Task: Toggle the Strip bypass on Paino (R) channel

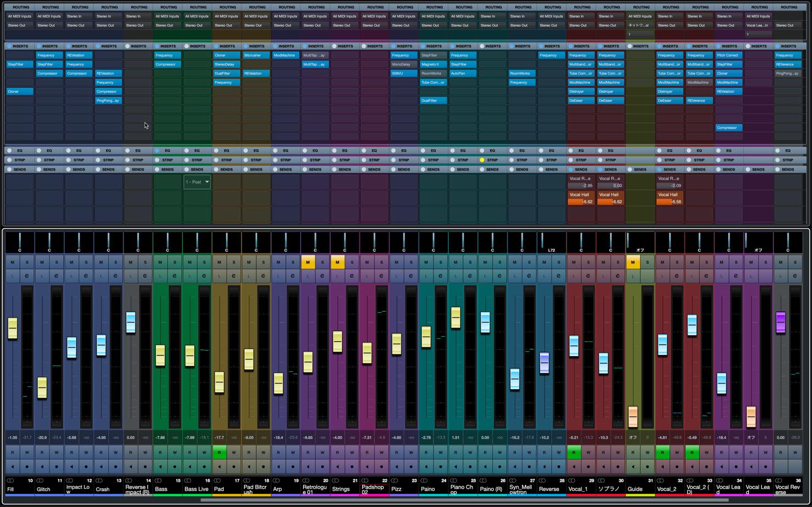Action: coord(482,160)
